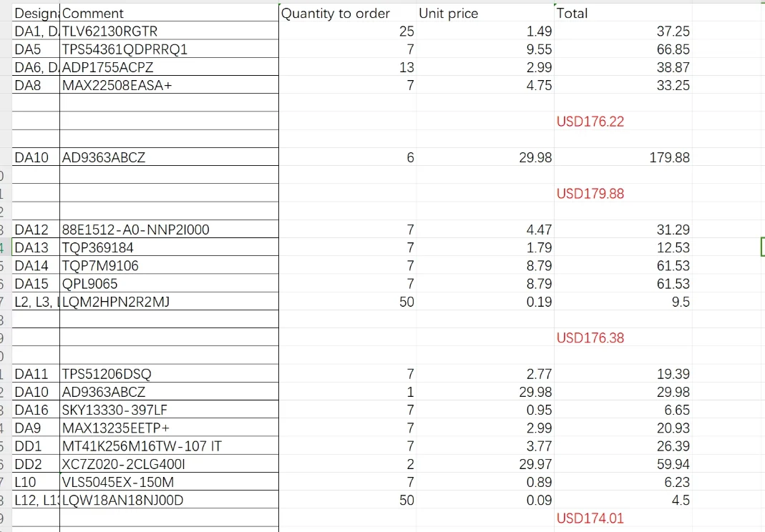765x532 pixels.
Task: Click the Total column header cell
Action: (623, 13)
